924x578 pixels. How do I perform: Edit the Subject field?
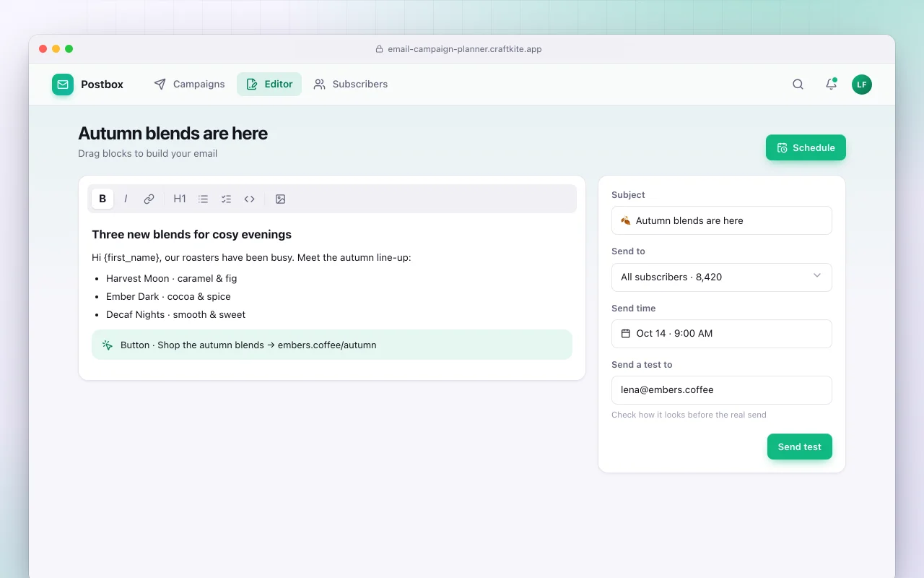[722, 220]
